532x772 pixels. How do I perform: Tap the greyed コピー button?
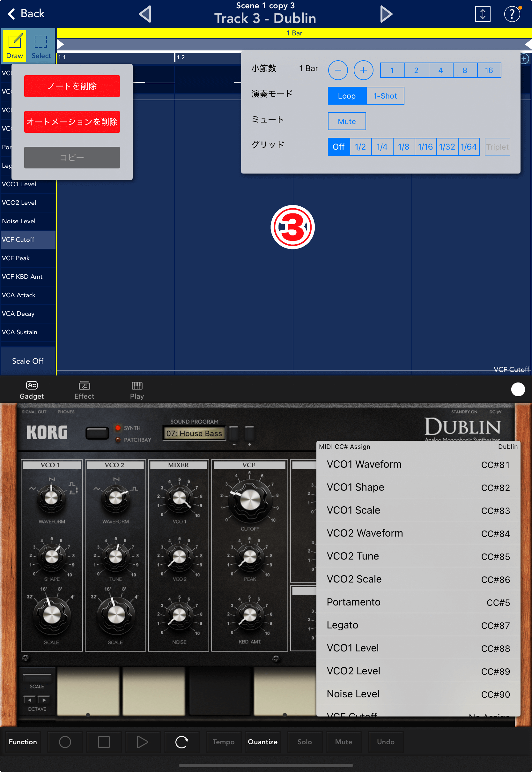(72, 157)
